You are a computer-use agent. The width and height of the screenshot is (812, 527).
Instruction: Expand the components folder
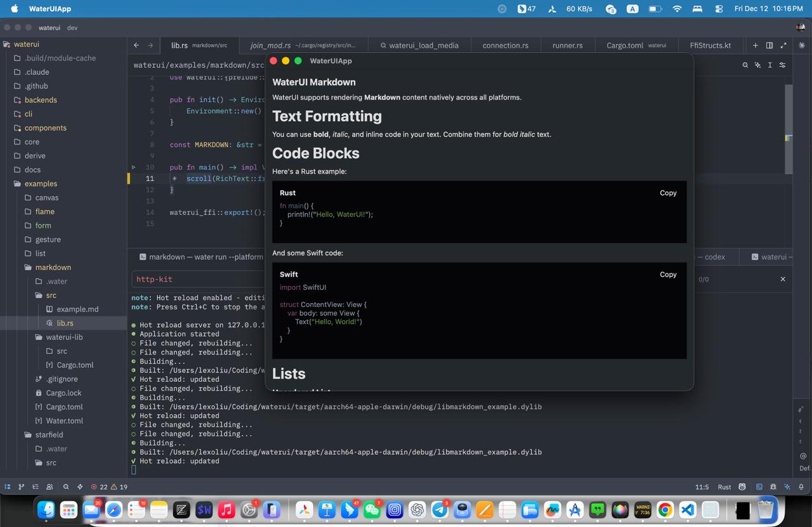[x=63, y=128]
